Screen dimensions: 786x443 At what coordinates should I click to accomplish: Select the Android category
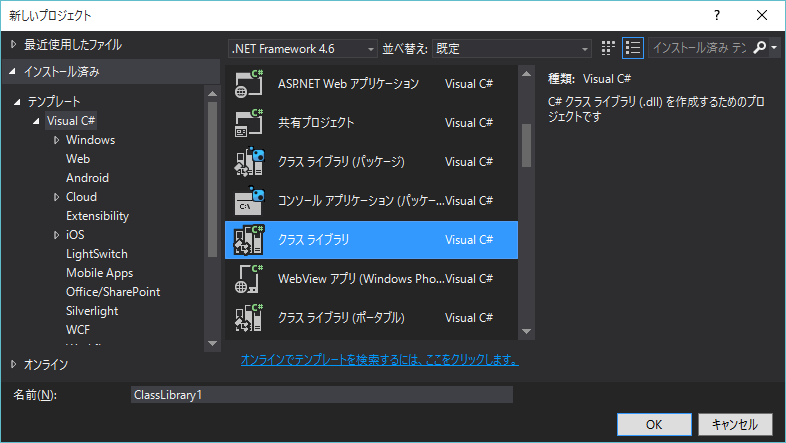click(87, 178)
